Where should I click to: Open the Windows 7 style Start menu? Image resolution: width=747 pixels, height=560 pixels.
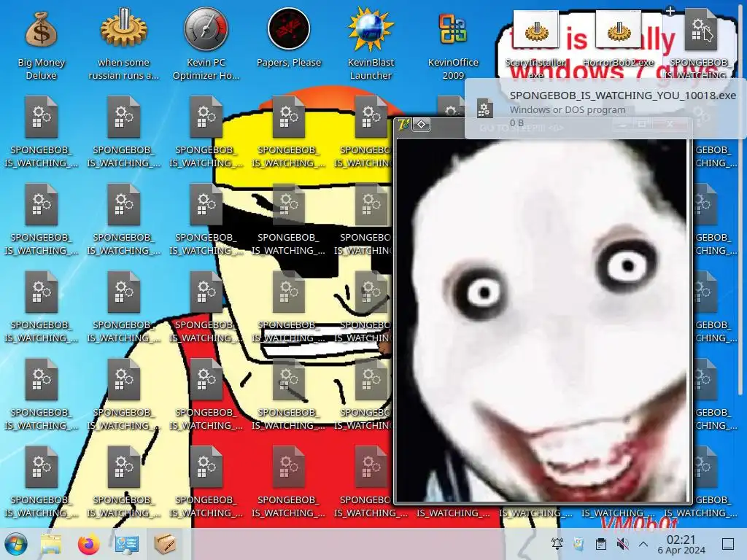click(x=16, y=544)
